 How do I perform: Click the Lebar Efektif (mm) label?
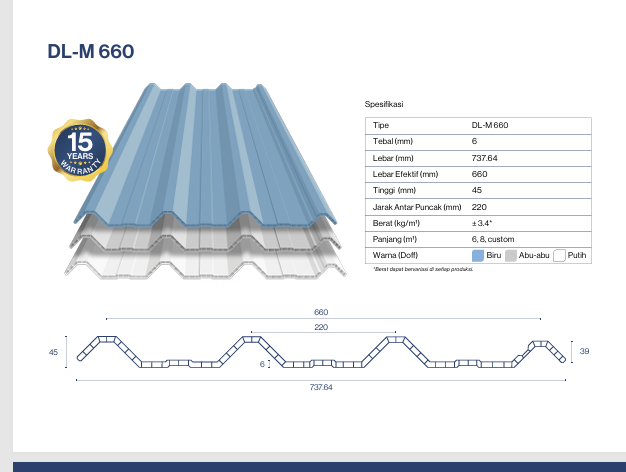tap(405, 174)
